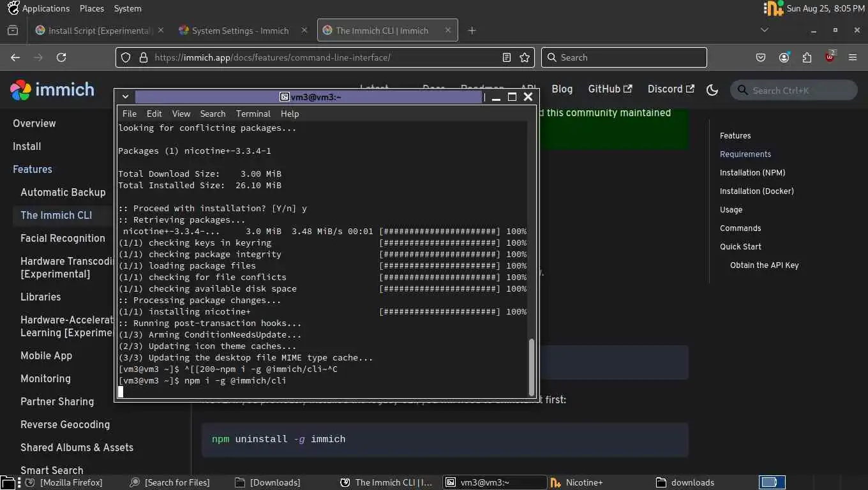Close The Immich CLI tab
Viewport: 868px width, 490px height.
coord(448,30)
